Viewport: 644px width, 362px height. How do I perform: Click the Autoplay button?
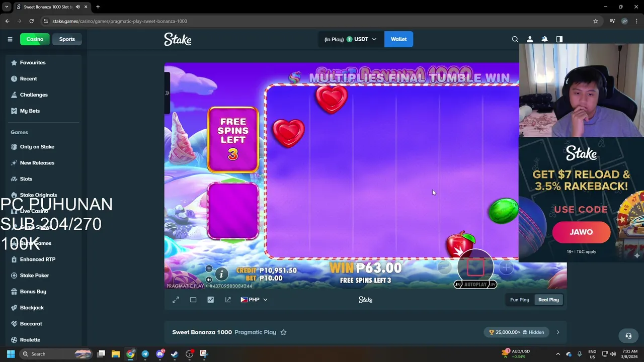pos(475,285)
